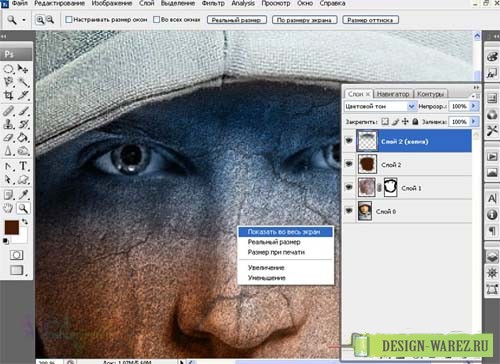The image size is (500, 364).
Task: Select the Sharpen tool
Action: [8, 151]
